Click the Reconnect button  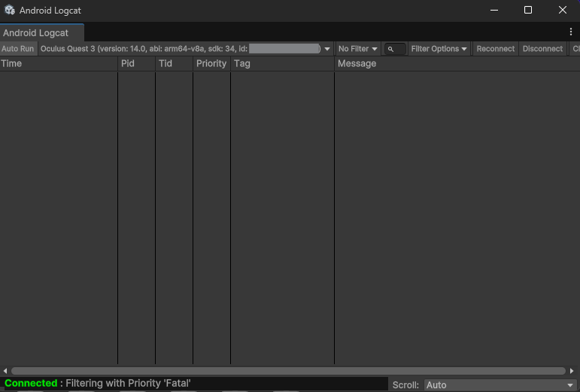point(496,49)
